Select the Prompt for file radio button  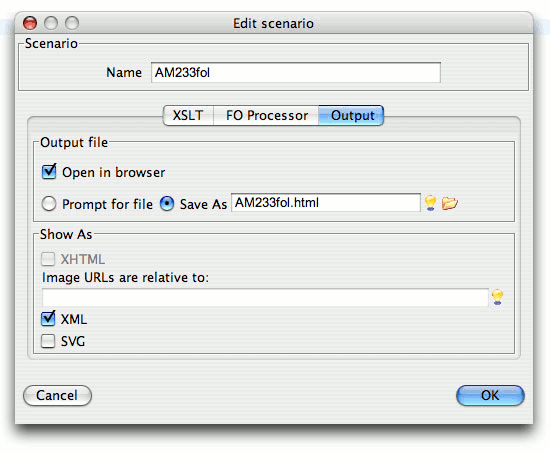coord(49,203)
